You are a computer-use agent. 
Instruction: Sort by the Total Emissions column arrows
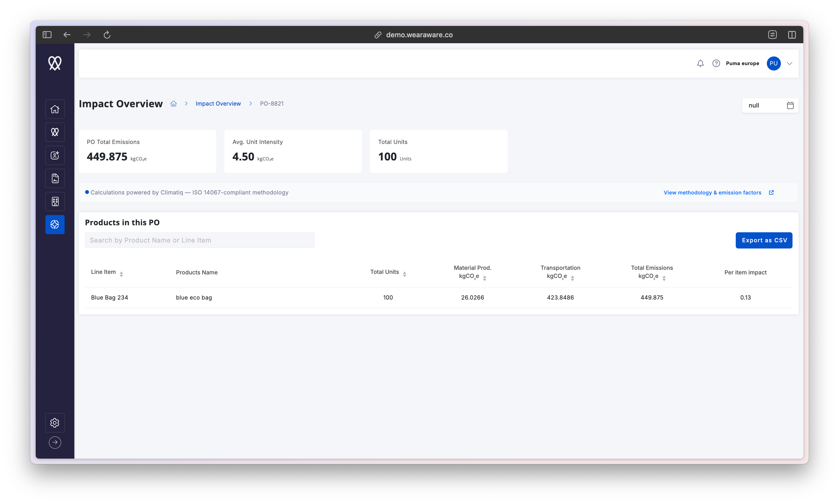pyautogui.click(x=664, y=278)
